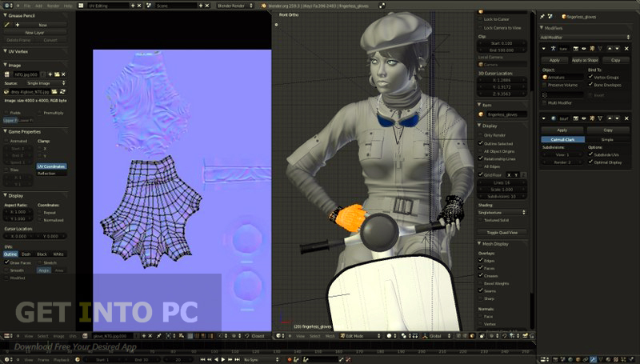Reload image with icon beside glove_NTG.jpg path
Screen dimensions: 640x364
point(62,92)
